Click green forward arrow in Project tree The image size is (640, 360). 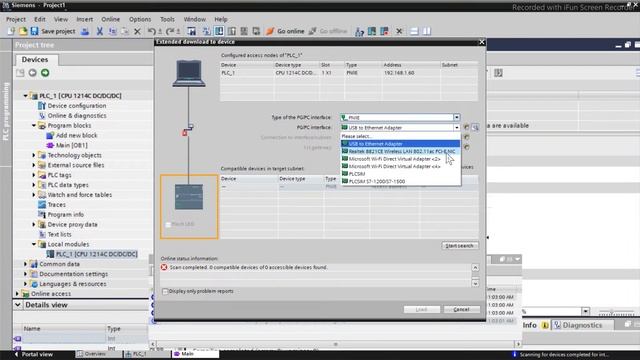[45, 73]
